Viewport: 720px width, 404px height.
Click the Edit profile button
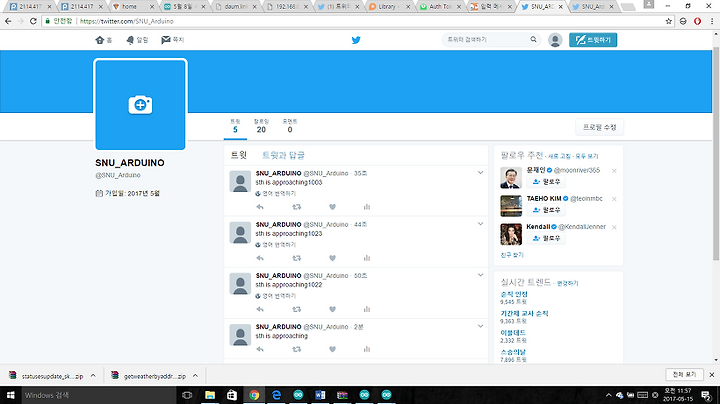(x=599, y=127)
